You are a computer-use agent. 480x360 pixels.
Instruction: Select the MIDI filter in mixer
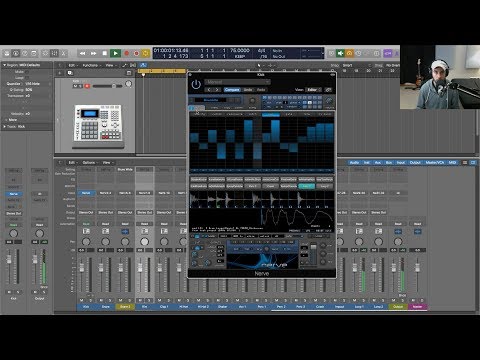tap(452, 162)
